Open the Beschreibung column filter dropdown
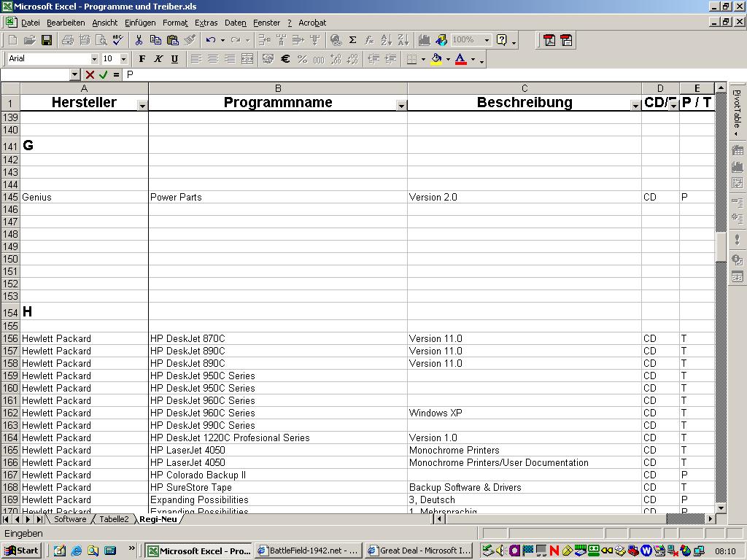 [635, 106]
